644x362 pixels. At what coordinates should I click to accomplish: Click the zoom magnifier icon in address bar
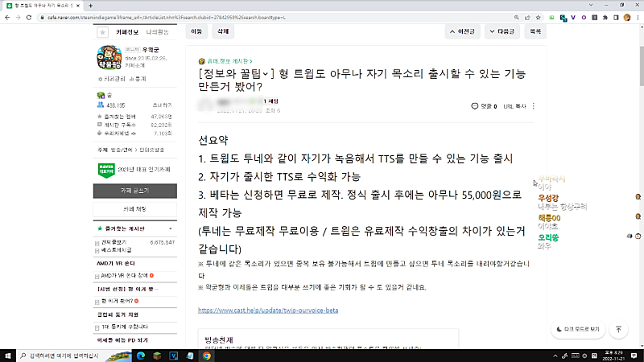[x=517, y=18]
